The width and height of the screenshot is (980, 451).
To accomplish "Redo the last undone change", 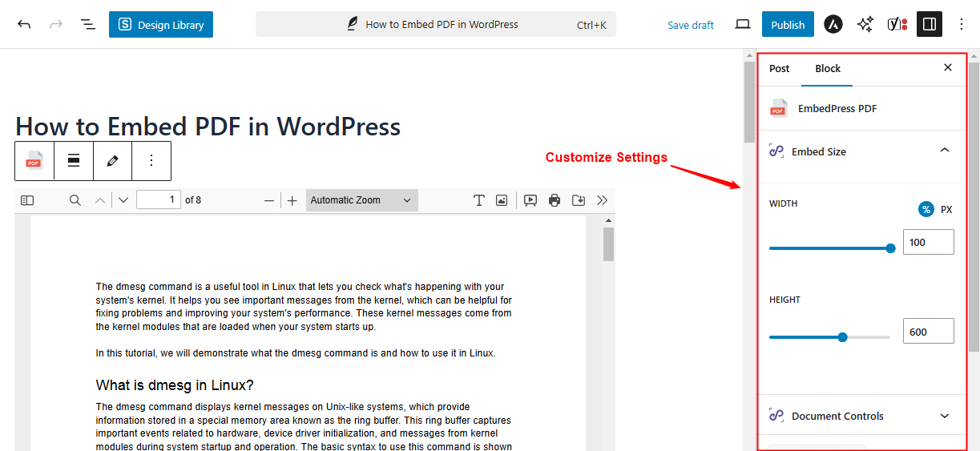I will tap(56, 25).
